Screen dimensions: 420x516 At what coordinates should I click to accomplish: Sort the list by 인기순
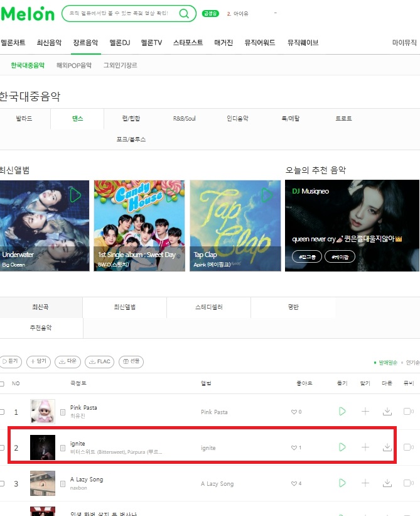[412, 363]
